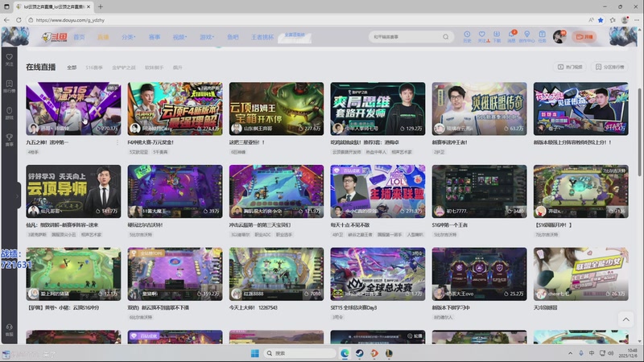Image resolution: width=644 pixels, height=362 pixels.
Task: Click the 职业ADC tag
Action: click(x=263, y=234)
